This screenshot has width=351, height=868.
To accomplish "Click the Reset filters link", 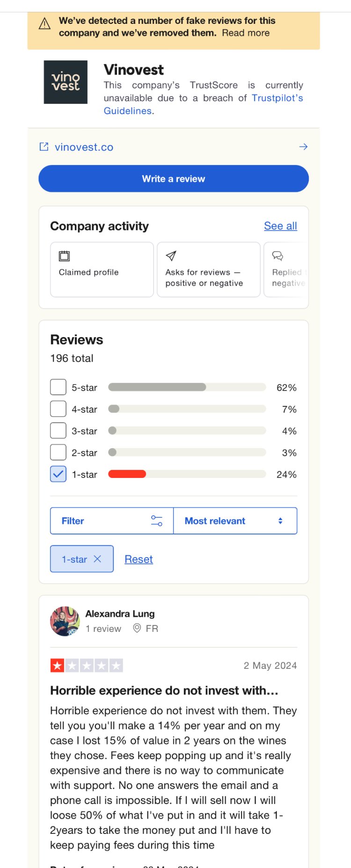I will tap(139, 559).
